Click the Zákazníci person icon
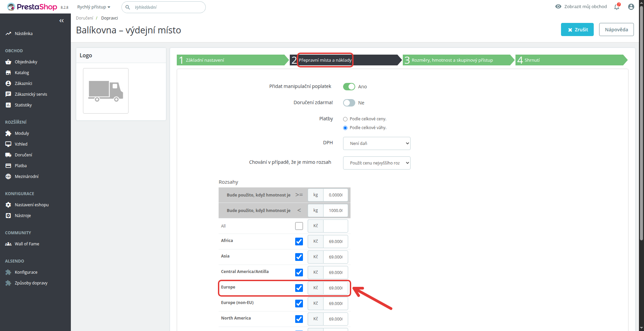The image size is (644, 331). (8, 84)
